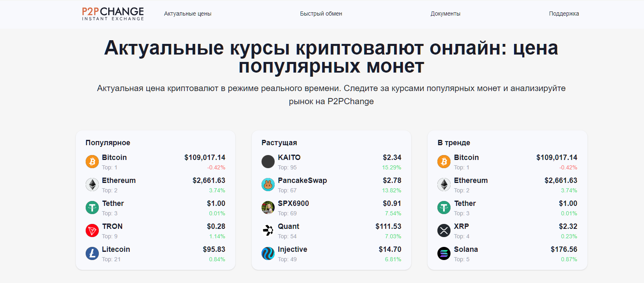This screenshot has width=644, height=283.
Task: Click the В тренде card heading
Action: pos(454,143)
